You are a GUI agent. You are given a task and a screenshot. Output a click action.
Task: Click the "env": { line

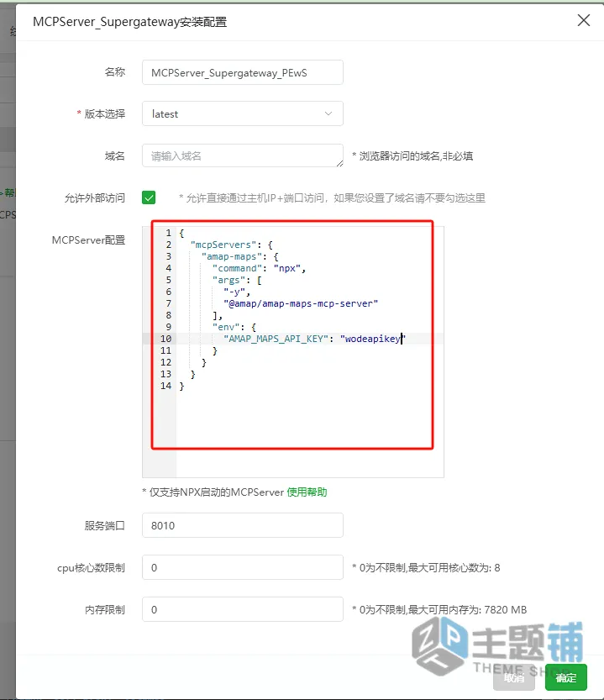click(234, 327)
